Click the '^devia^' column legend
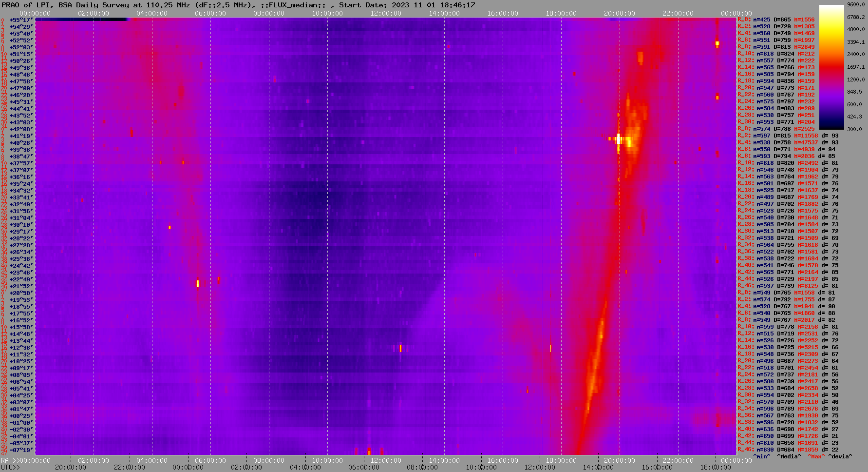Viewport: 868px width, 472px height. 840,457
